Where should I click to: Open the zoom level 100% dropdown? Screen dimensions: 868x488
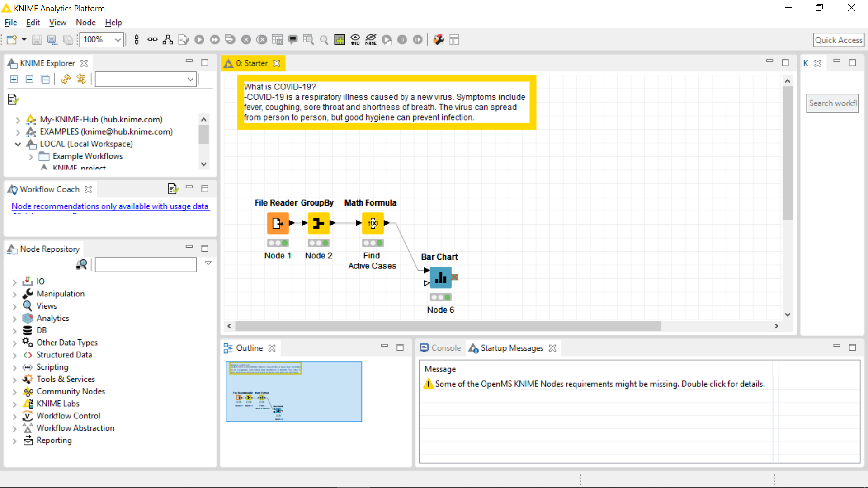pos(118,40)
